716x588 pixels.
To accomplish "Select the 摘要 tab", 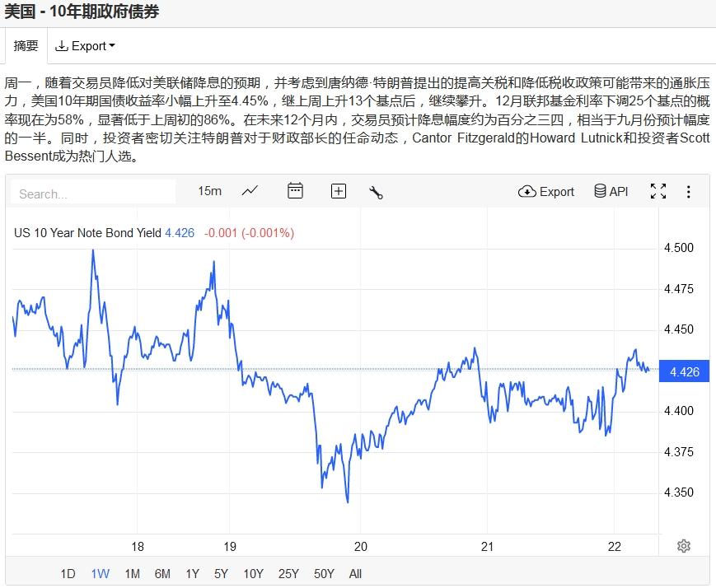I will [x=26, y=46].
